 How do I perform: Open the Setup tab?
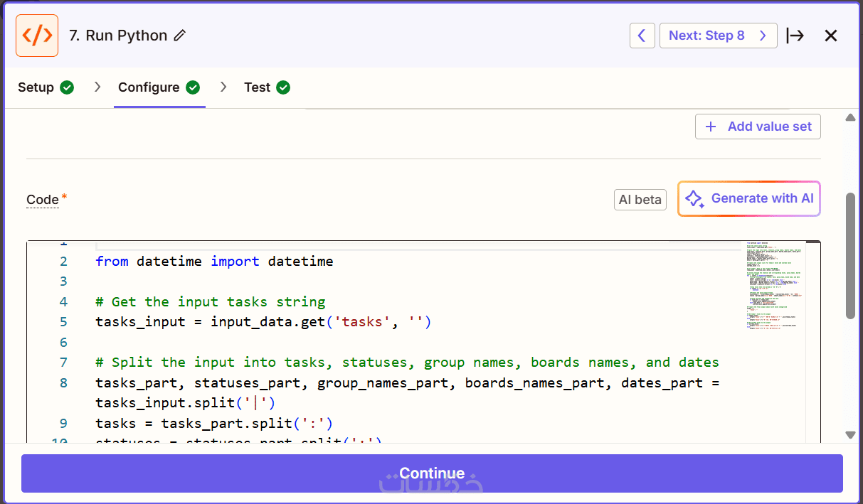pos(36,87)
